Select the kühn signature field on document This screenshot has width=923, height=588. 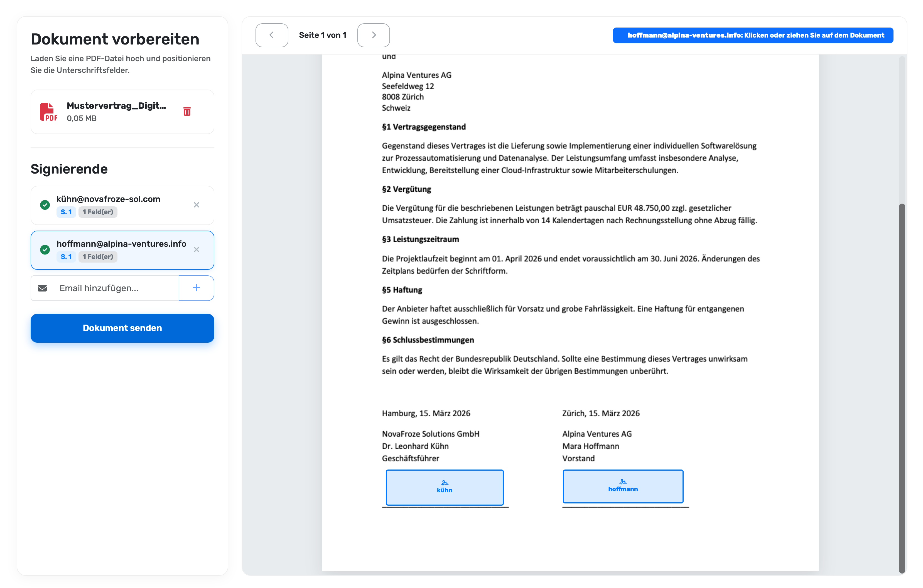tap(444, 487)
